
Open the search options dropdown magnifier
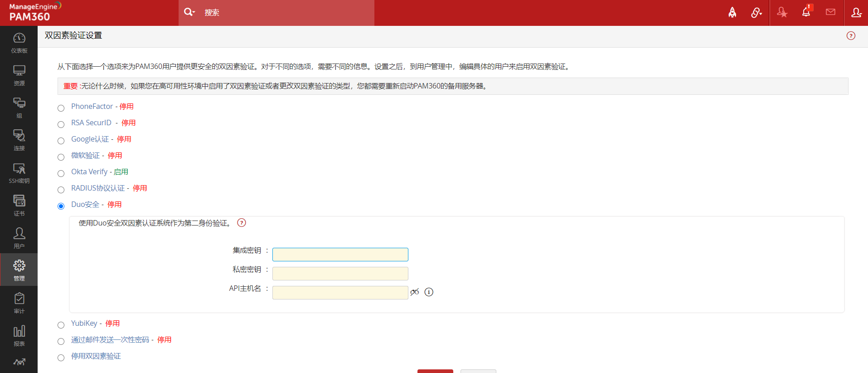tap(189, 12)
